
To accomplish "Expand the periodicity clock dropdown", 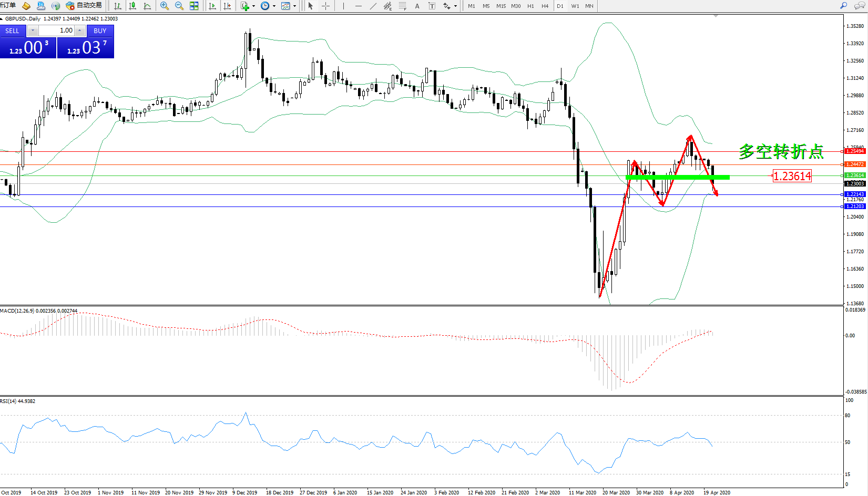I will click(x=274, y=6).
